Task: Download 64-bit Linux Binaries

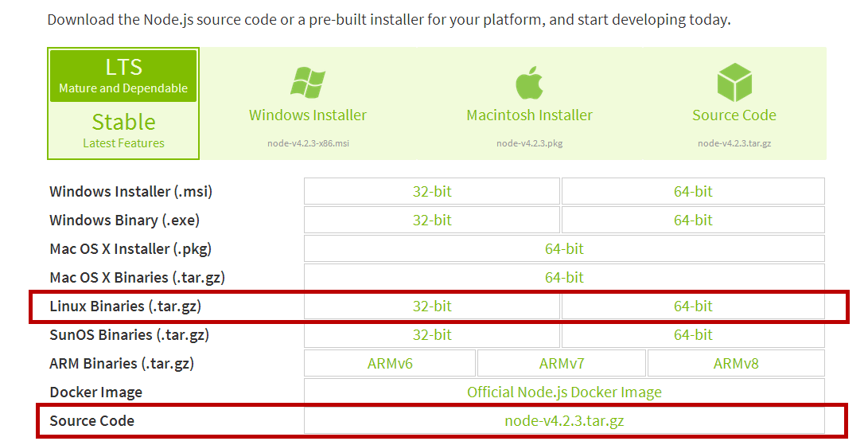Action: (x=693, y=306)
